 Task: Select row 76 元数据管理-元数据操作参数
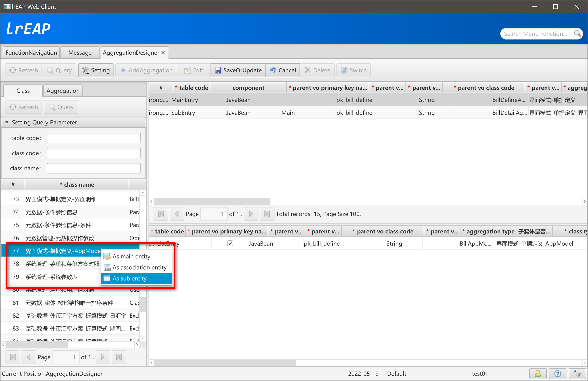pos(70,238)
